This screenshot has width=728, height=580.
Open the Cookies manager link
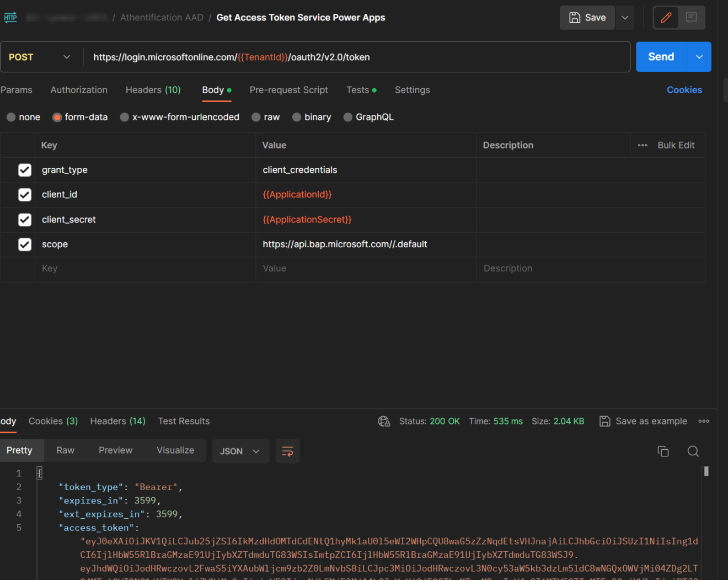[x=684, y=89]
